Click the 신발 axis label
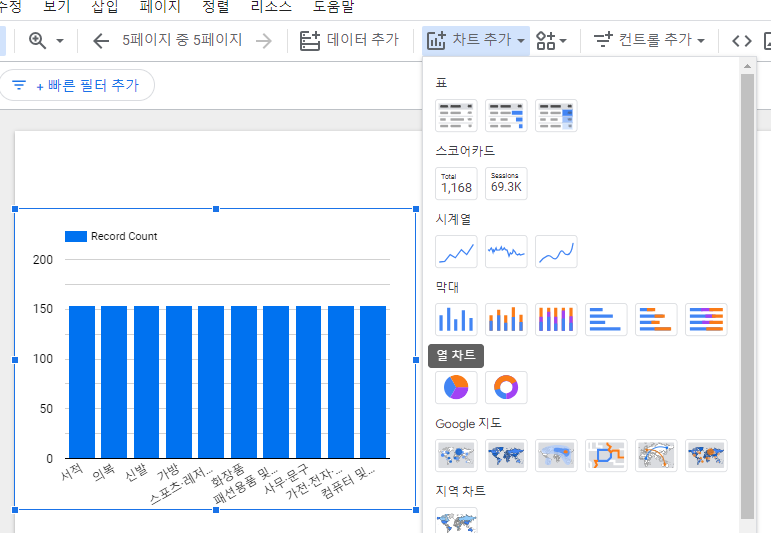 [136, 472]
